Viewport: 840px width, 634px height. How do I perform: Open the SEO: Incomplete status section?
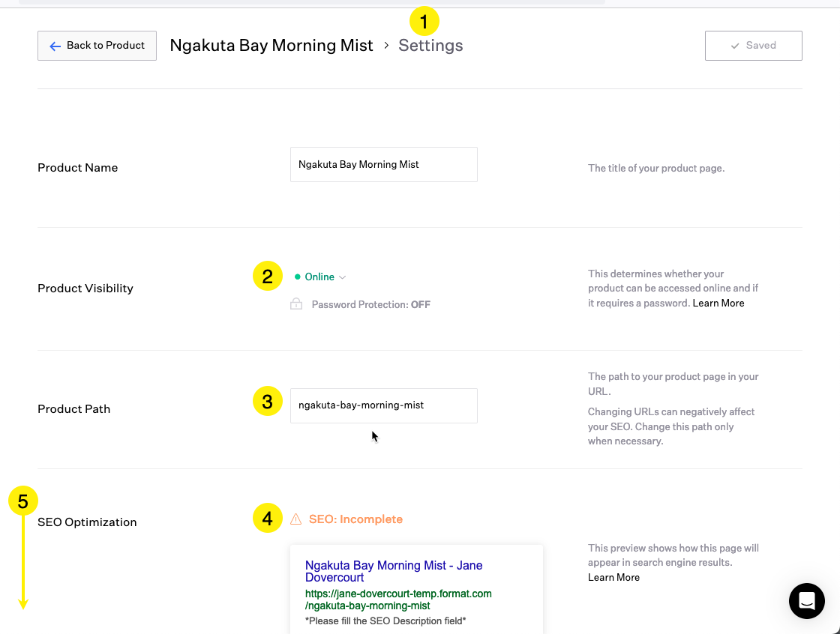pos(355,519)
